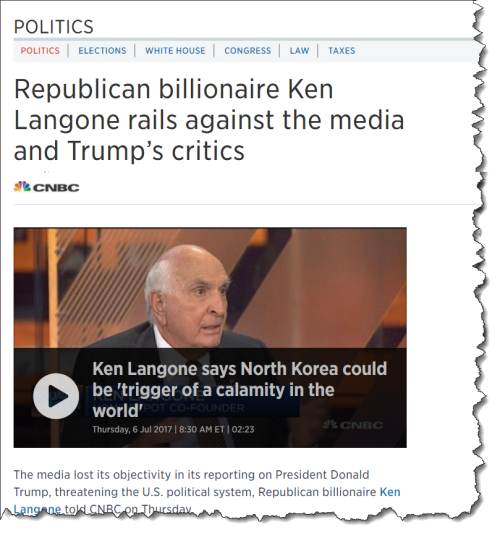This screenshot has width=500, height=535.
Task: Click the video timestamp Thursday, 6 Jul 2017
Action: 132,429
